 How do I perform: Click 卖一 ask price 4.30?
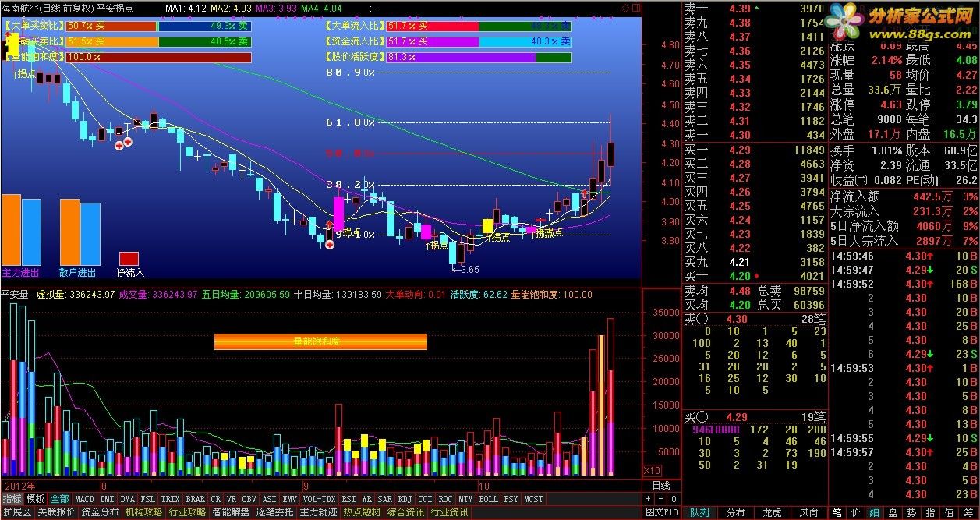tap(740, 135)
